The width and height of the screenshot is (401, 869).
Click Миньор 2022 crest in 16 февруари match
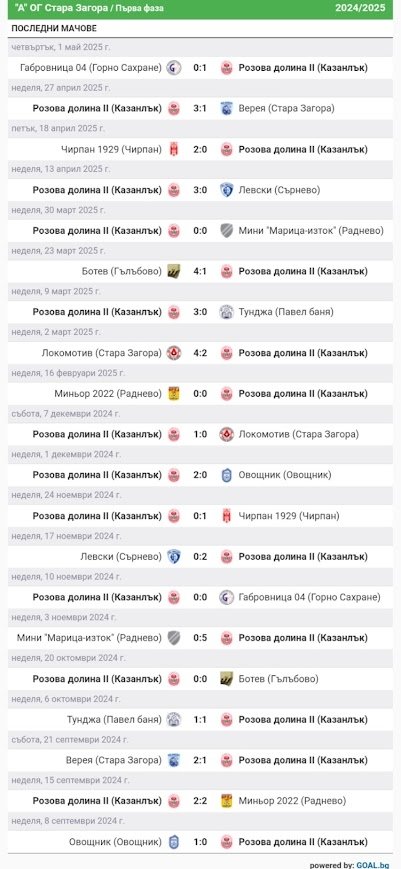(174, 393)
